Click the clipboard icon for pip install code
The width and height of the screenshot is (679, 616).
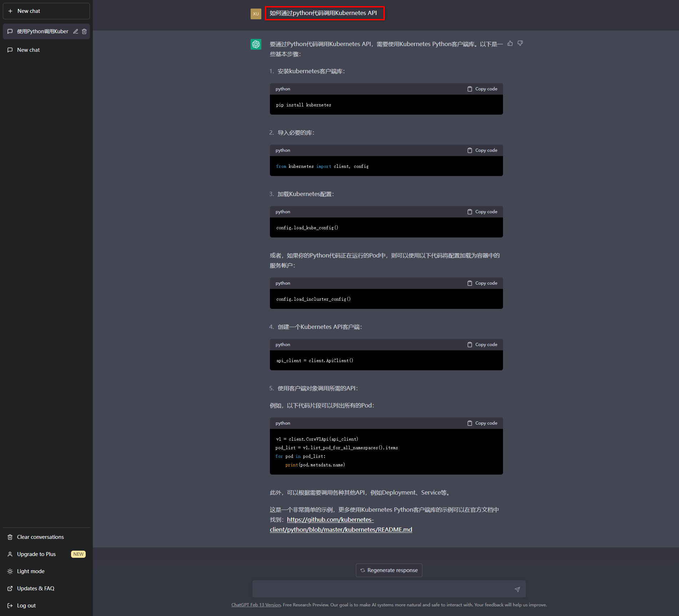470,89
